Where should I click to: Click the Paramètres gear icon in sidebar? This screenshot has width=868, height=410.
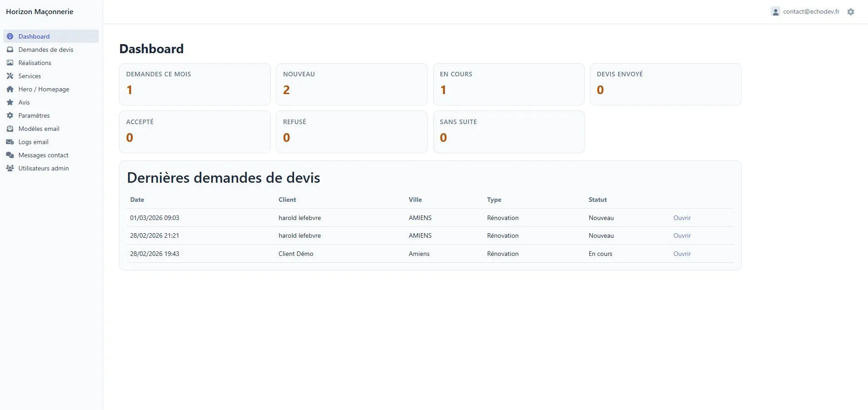click(x=10, y=115)
